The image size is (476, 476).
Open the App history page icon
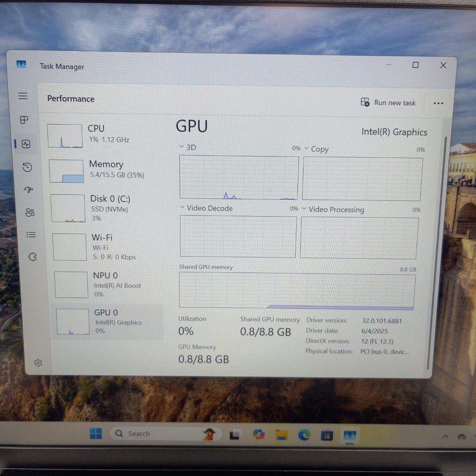28,167
